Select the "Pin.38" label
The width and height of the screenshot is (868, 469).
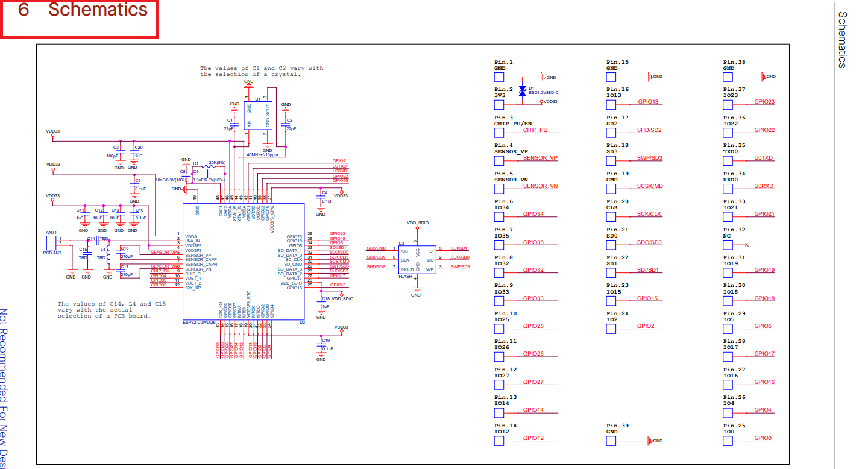734,62
